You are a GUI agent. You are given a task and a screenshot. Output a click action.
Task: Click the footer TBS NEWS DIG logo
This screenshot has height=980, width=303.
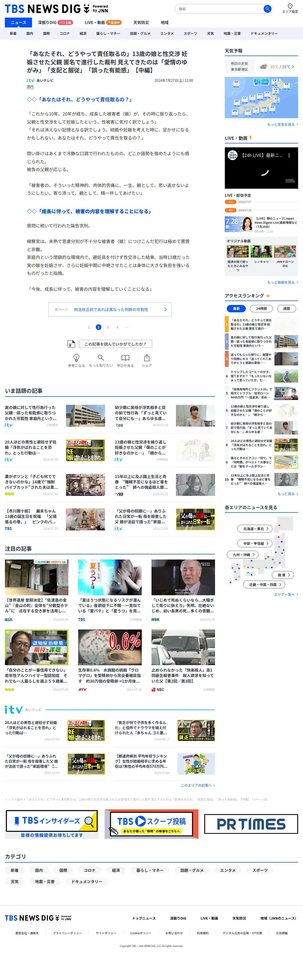tap(38, 918)
